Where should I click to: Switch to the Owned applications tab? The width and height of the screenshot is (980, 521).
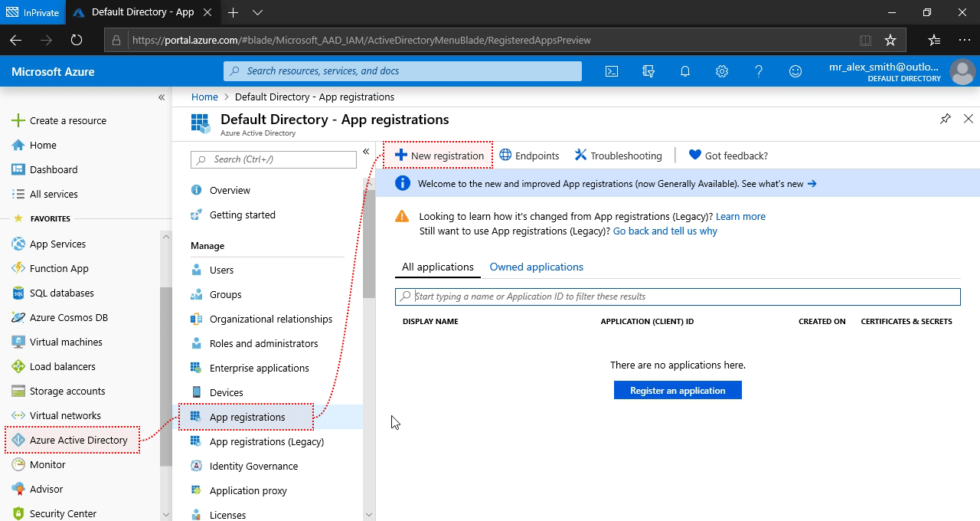pyautogui.click(x=536, y=267)
